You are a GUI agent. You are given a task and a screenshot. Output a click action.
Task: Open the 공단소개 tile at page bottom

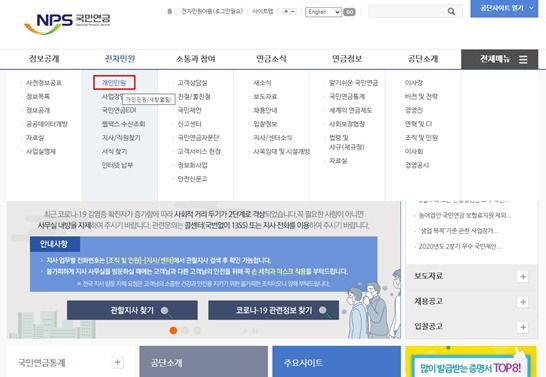pyautogui.click(x=204, y=362)
